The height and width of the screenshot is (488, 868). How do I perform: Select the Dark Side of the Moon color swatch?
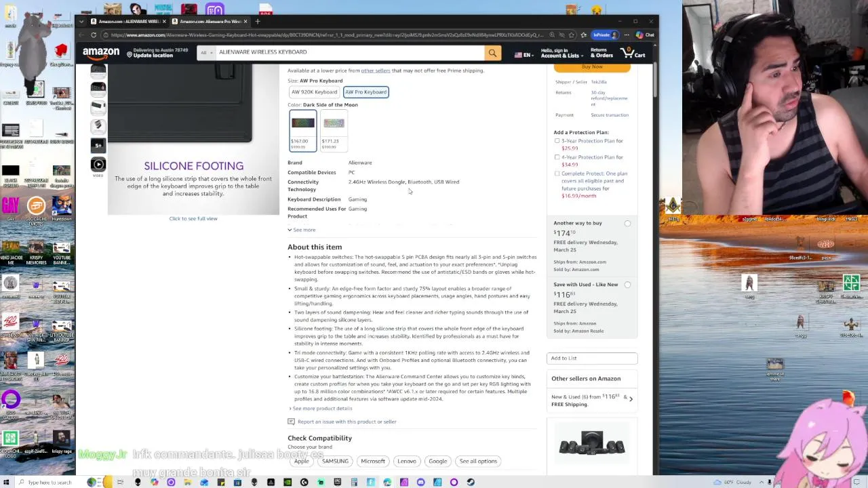click(302, 131)
